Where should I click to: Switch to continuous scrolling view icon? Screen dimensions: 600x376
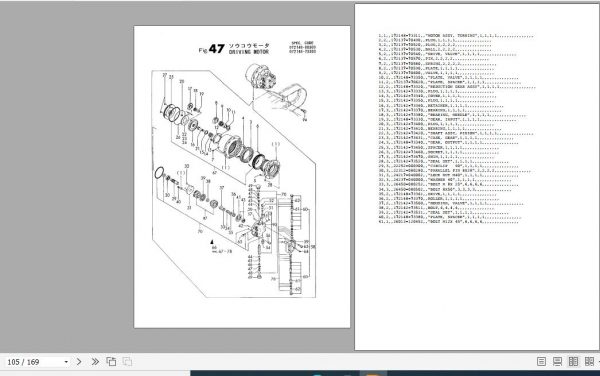(557, 361)
